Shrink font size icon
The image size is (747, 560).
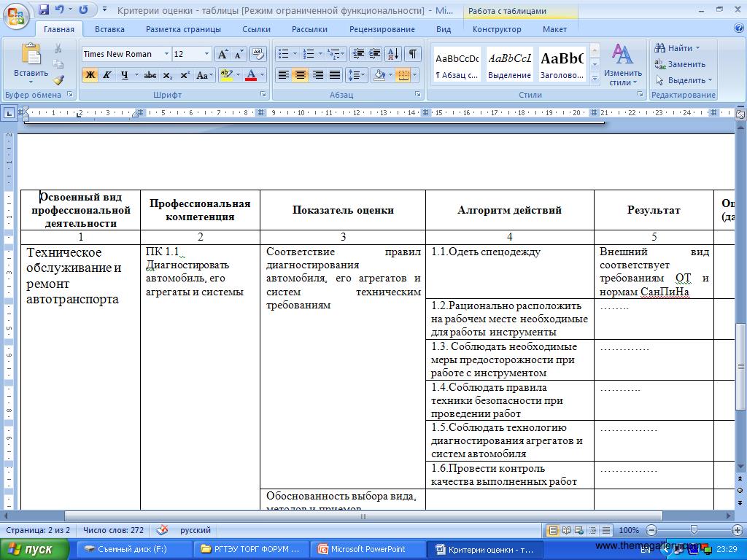click(239, 54)
